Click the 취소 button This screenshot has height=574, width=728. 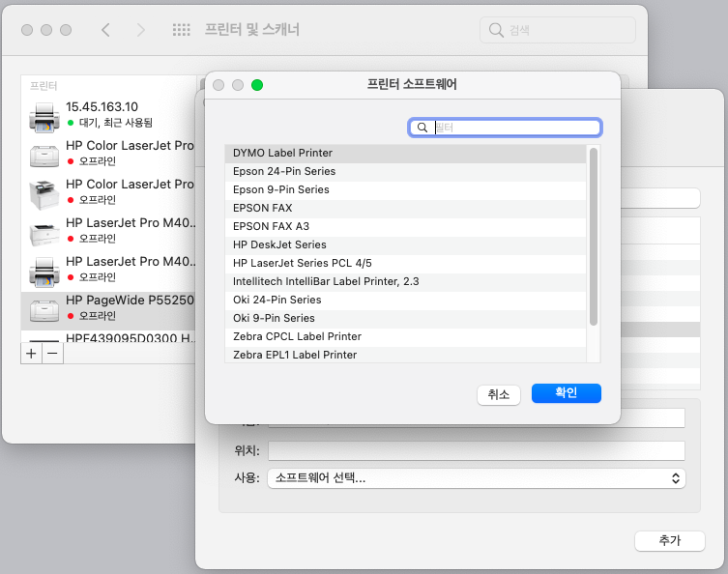[x=498, y=395]
